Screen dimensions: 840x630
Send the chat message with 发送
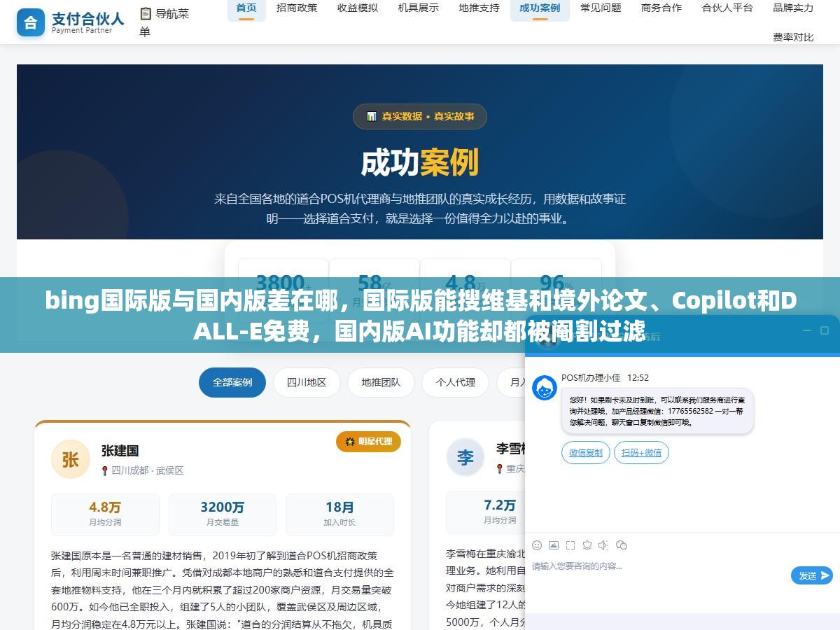coord(812,575)
